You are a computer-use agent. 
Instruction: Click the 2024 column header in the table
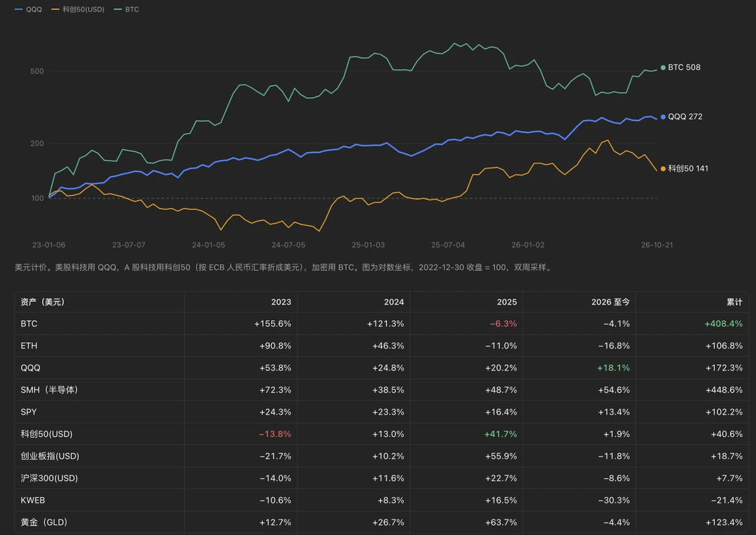click(x=394, y=302)
